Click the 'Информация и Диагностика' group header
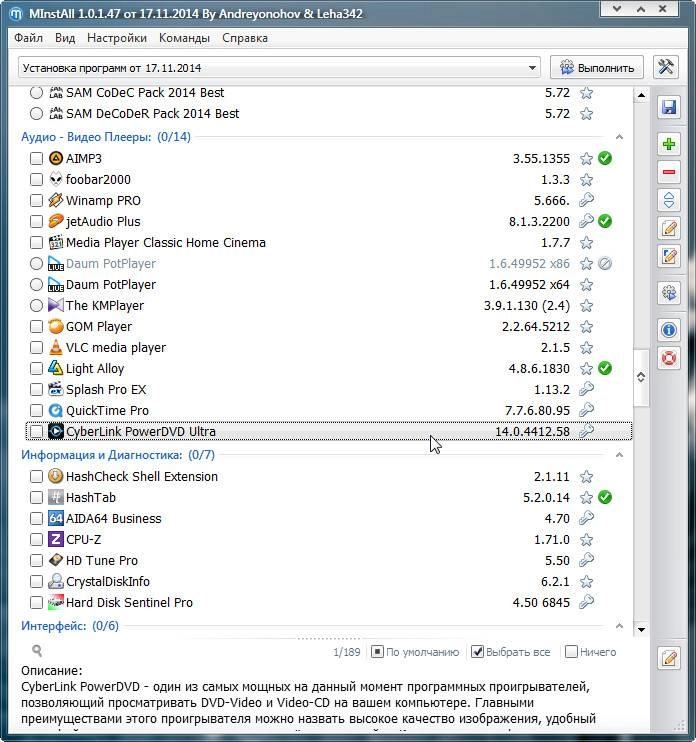Image resolution: width=696 pixels, height=742 pixels. coord(118,455)
